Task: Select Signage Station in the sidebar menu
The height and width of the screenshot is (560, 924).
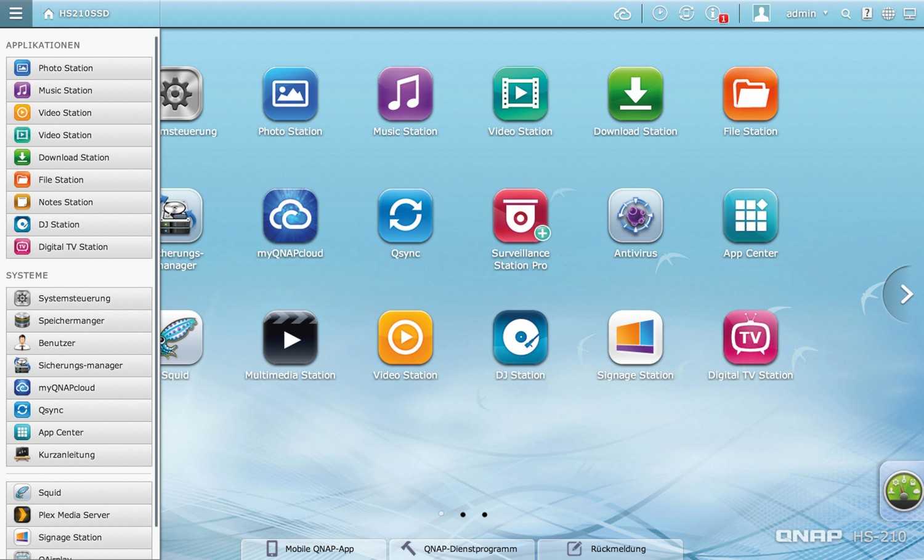Action: [79, 538]
